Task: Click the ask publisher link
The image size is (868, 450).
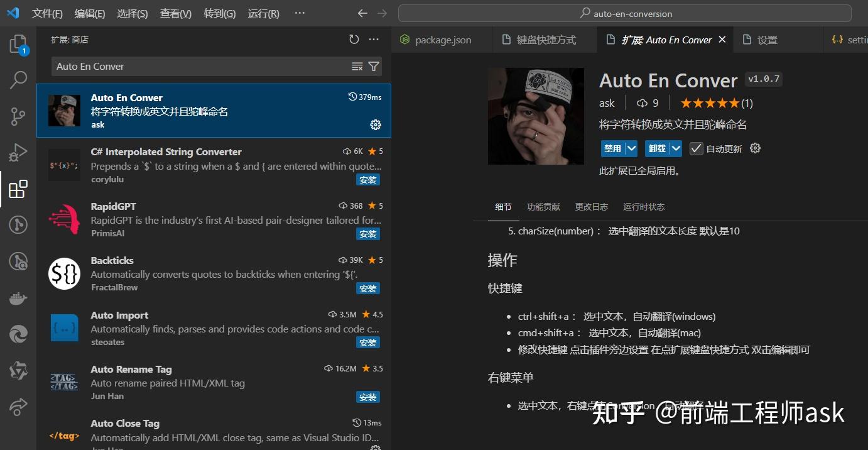Action: (x=606, y=103)
